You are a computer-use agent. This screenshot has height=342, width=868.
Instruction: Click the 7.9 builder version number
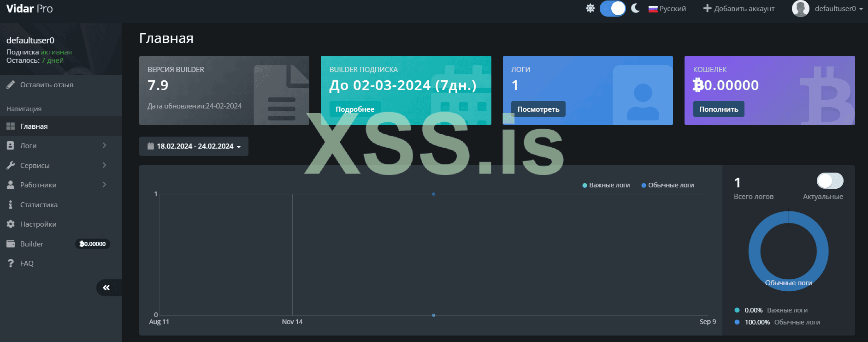coord(158,85)
